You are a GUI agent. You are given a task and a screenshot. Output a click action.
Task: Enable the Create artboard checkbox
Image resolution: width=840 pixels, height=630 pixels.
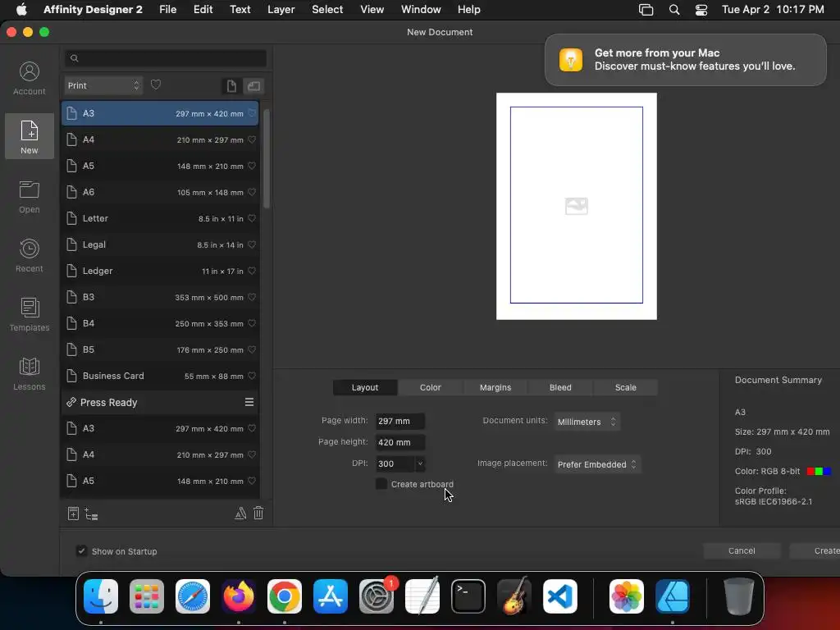pyautogui.click(x=381, y=484)
